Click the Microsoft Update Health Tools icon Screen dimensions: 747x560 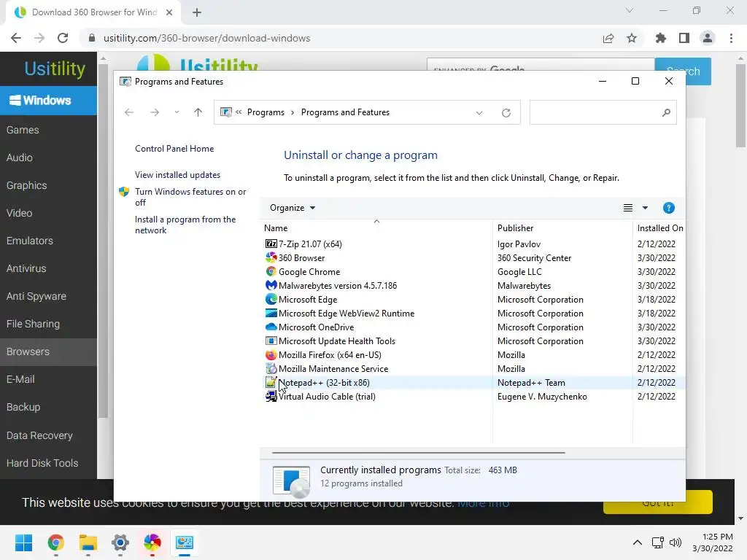pos(271,341)
